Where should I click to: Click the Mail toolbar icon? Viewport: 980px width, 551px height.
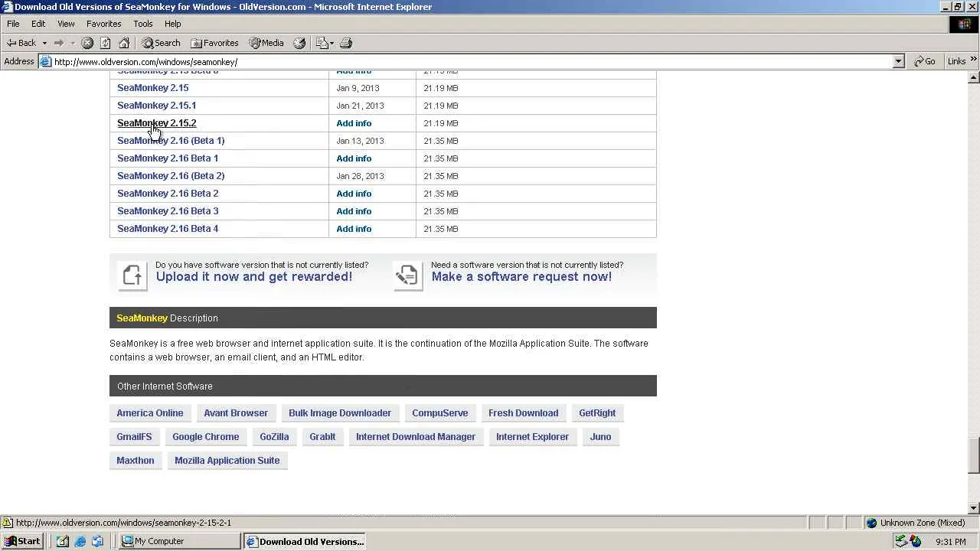[x=322, y=43]
